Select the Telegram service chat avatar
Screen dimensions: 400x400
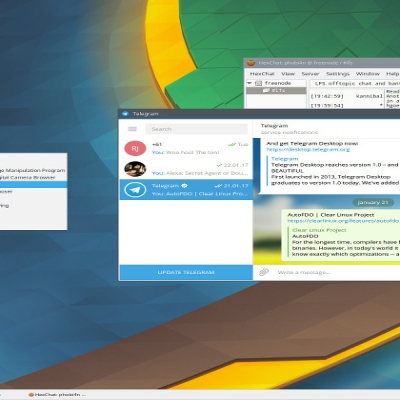point(135,190)
